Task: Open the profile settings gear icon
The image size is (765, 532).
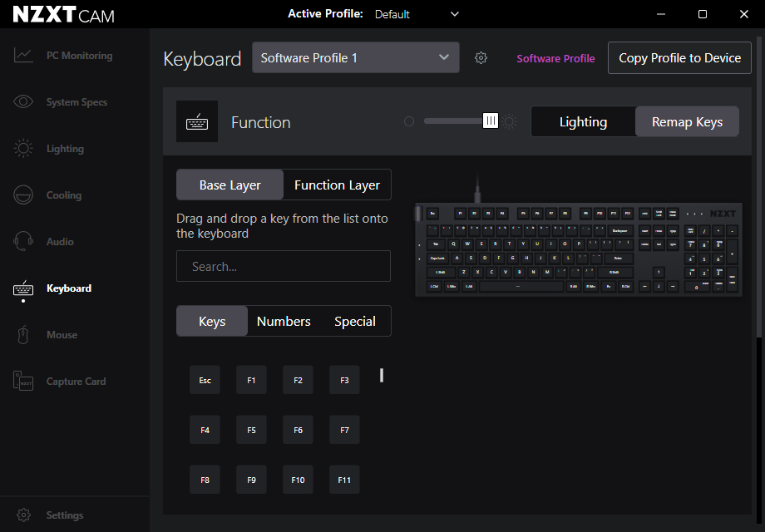Action: 481,57
